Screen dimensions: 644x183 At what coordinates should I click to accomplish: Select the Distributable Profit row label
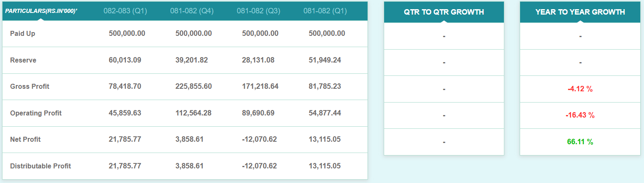coord(40,166)
